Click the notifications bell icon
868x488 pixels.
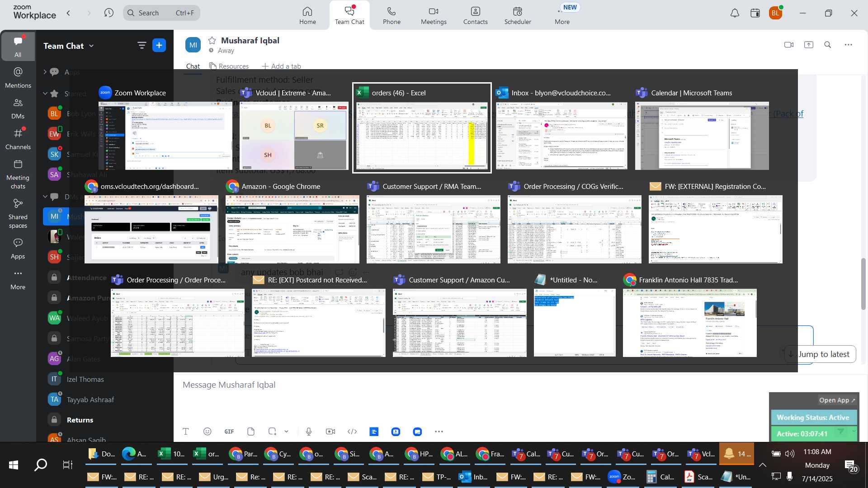click(735, 13)
